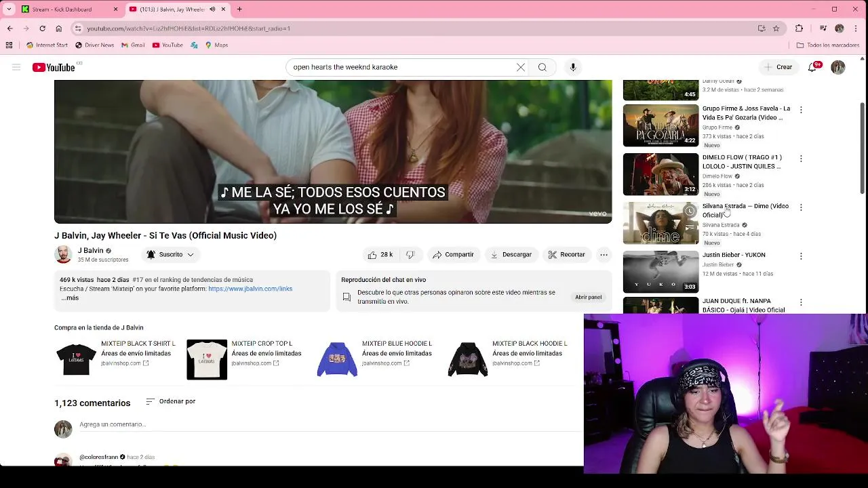Close the Kick Dashboard tab
Screen dimensions: 868x488
click(x=115, y=9)
